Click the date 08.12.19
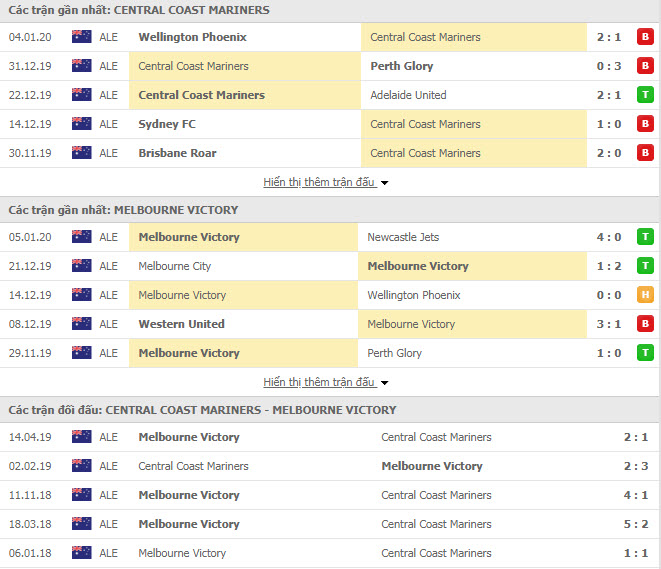The height and width of the screenshot is (569, 661). (x=30, y=324)
